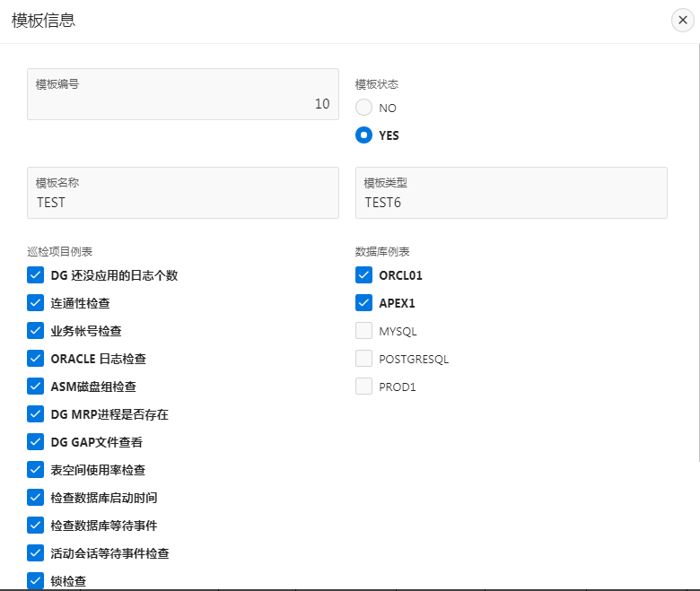This screenshot has width=700, height=591.
Task: Uncheck the 连通性检查 checkbox
Action: pos(36,303)
